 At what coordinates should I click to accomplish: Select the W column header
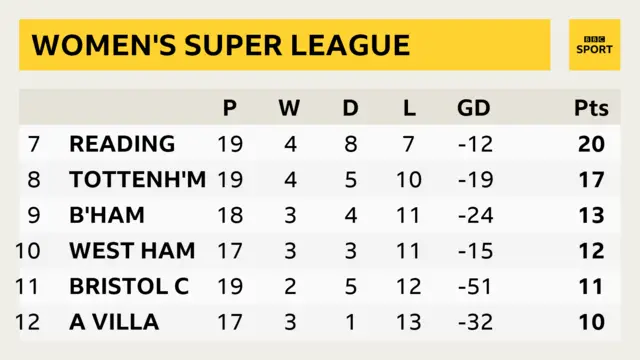coord(289,108)
